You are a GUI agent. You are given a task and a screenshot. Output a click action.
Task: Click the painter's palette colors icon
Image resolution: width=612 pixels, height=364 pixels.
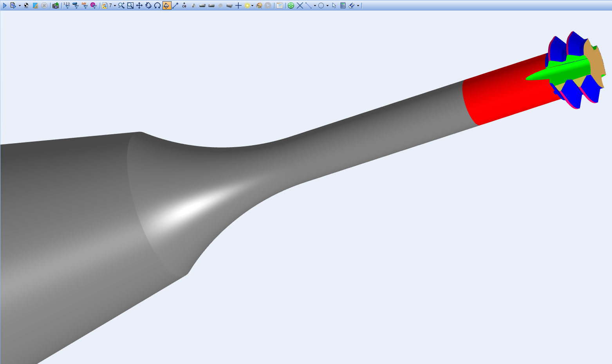point(259,5)
